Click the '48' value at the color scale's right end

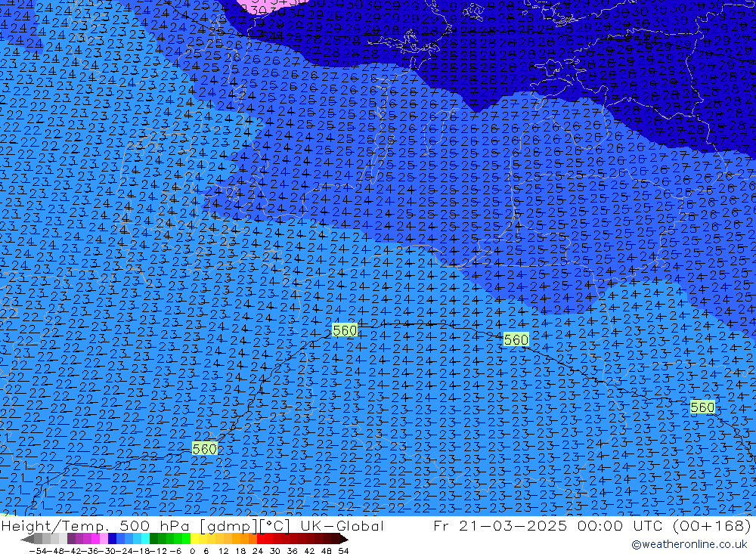coord(326,550)
